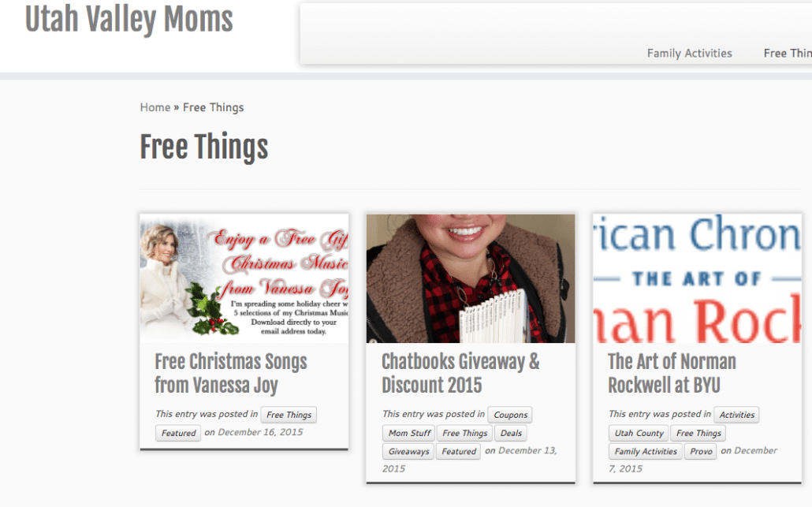
Task: Open the Free Christmas Songs from Vanessa Joy title
Action: 231,374
